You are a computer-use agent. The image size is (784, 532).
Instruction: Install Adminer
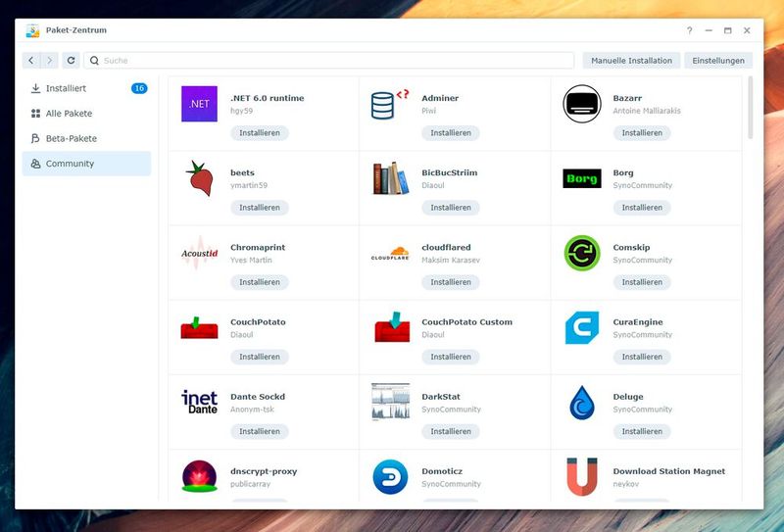click(x=451, y=133)
